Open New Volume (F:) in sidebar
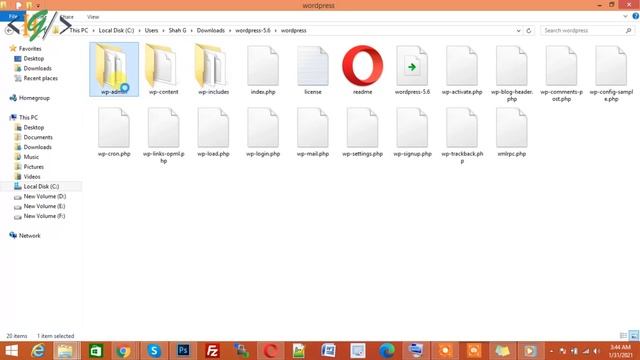Viewport: 640px width, 360px height. click(x=44, y=216)
